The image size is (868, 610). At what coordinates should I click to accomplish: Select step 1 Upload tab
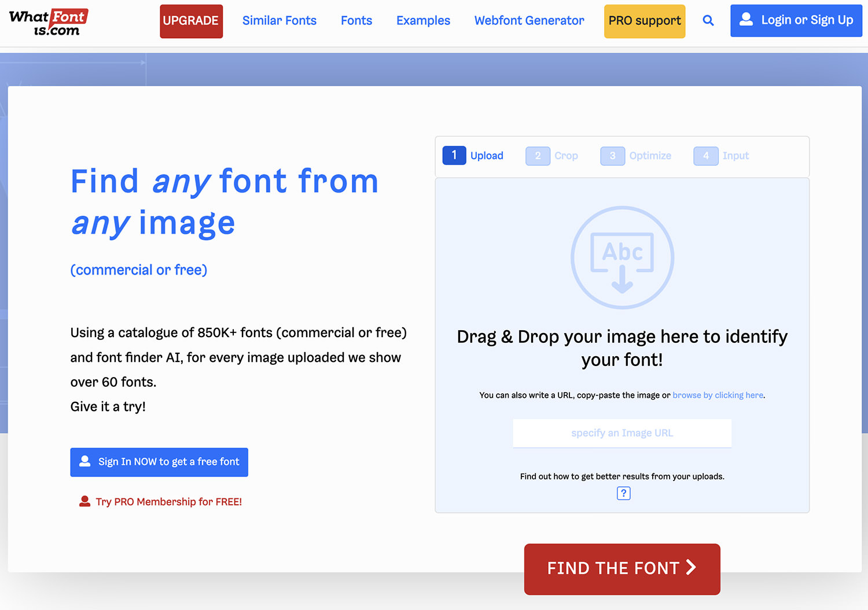473,156
